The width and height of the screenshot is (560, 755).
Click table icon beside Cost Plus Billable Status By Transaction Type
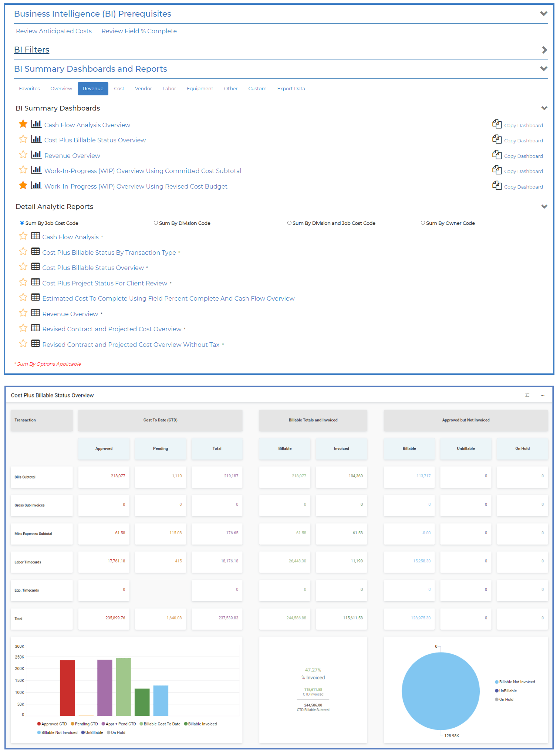tap(36, 251)
